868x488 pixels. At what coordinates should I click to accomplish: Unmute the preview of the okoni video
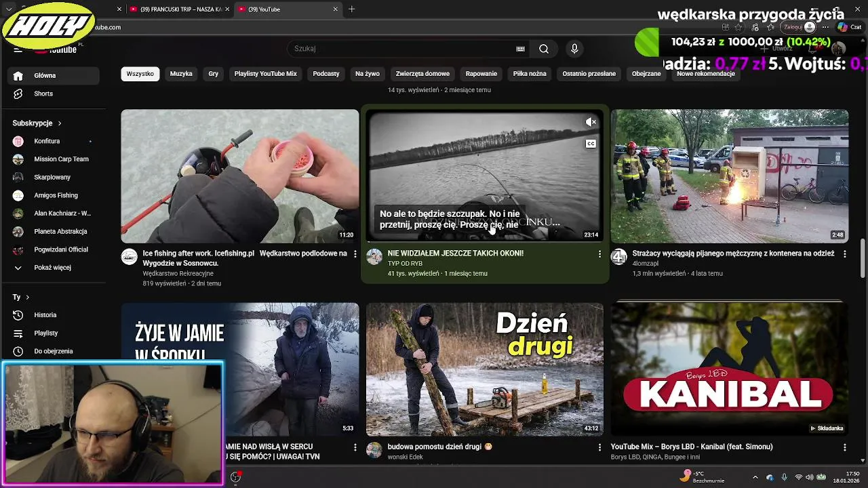591,122
